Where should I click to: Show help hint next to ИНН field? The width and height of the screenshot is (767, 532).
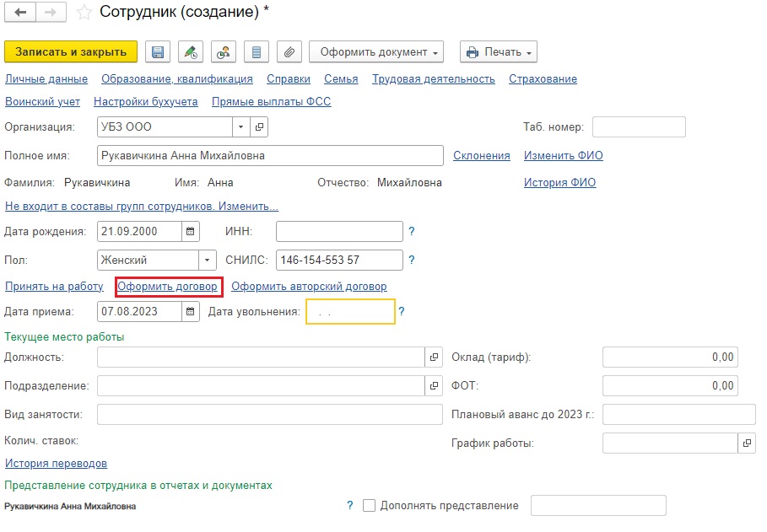pos(412,231)
